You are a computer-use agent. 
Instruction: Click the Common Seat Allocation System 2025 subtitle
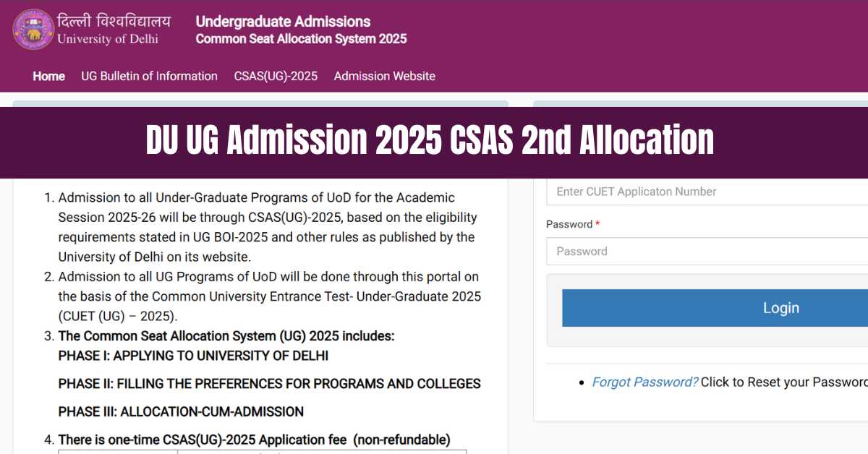(301, 39)
